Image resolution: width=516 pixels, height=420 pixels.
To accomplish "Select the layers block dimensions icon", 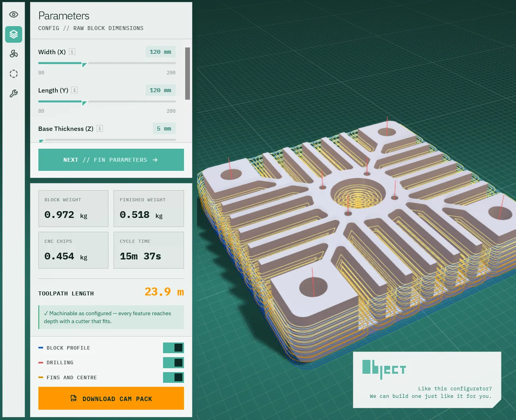I will [13, 34].
